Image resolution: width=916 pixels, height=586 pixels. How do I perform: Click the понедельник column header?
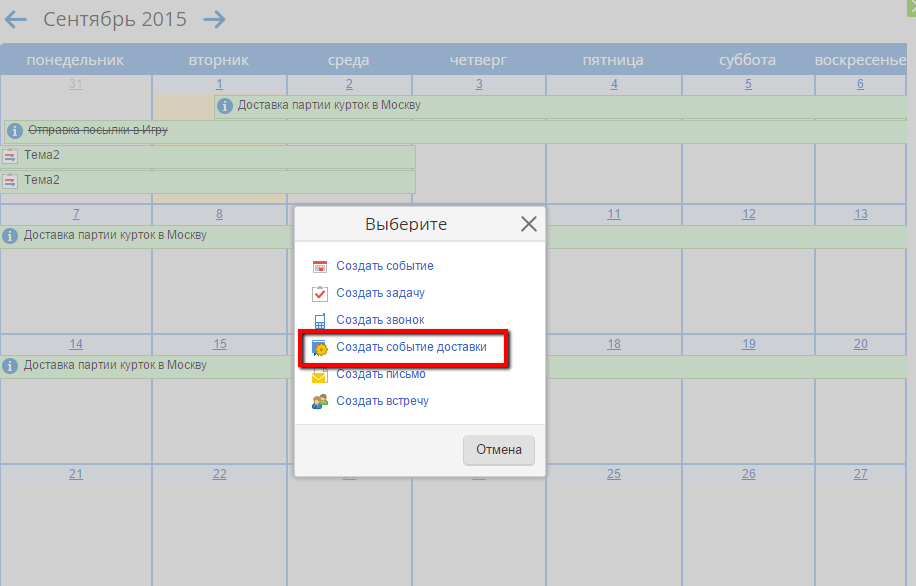pos(76,60)
